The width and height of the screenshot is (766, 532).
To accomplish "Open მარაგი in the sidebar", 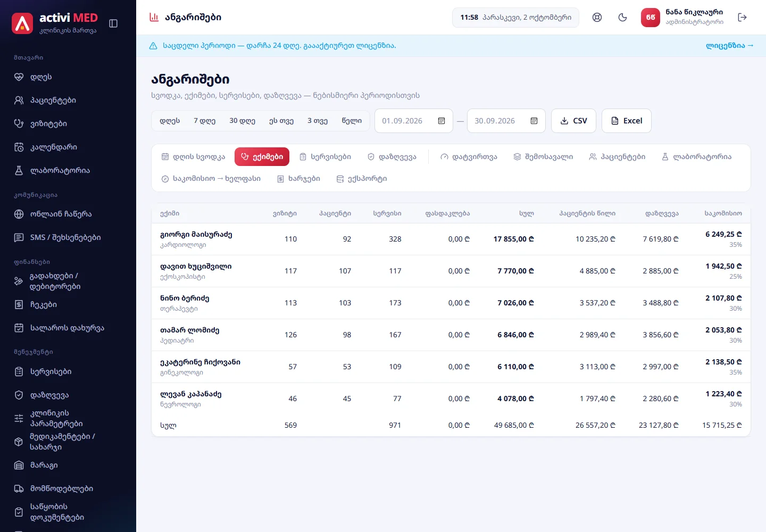I will [x=68, y=465].
